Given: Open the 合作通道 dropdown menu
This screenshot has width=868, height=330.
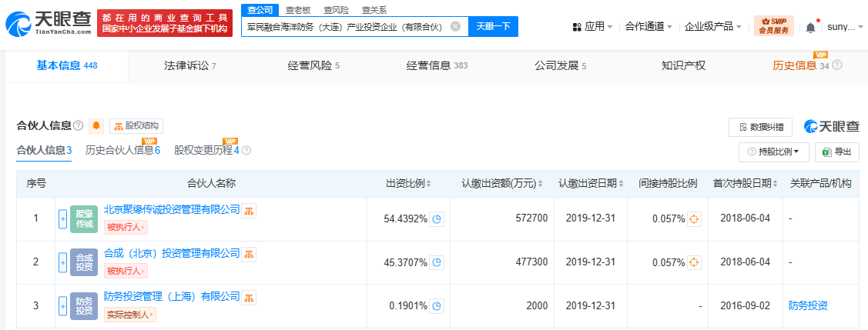Looking at the screenshot, I should click(648, 26).
